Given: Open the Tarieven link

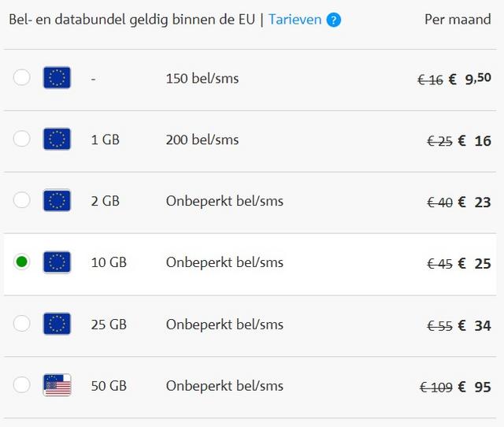Looking at the screenshot, I should [295, 20].
